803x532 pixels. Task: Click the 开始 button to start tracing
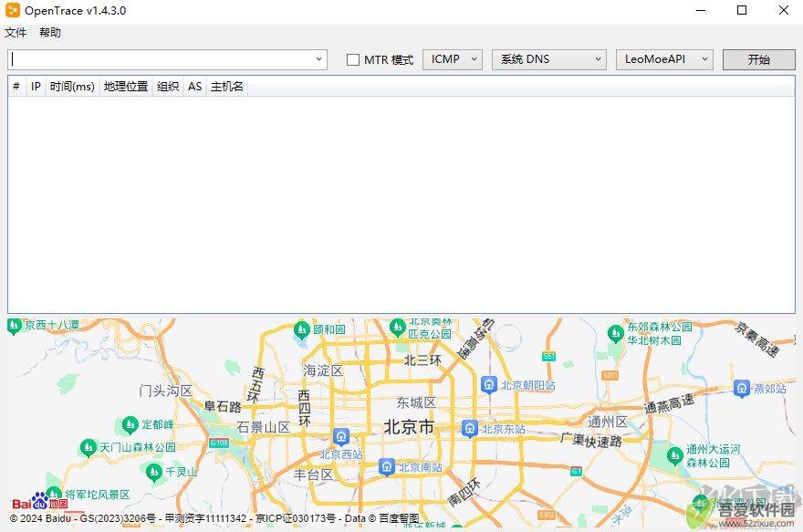click(758, 59)
